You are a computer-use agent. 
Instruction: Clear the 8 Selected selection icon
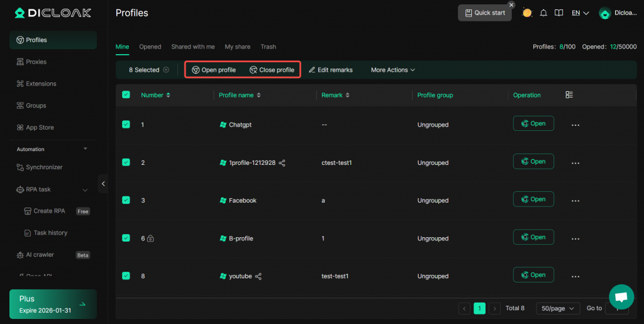(166, 70)
